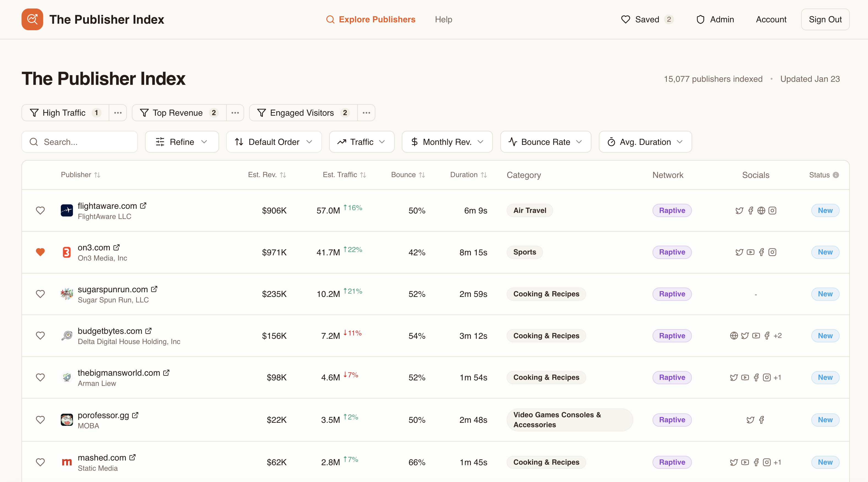Click the Air Travel category tag
The height and width of the screenshot is (482, 868).
(x=530, y=210)
